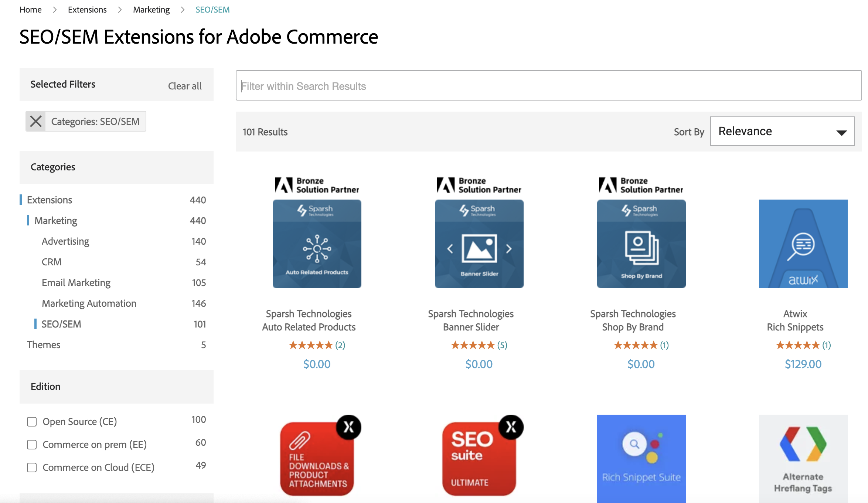Check the Open Source (CE) edition checkbox
The height and width of the screenshot is (503, 868).
click(x=32, y=422)
